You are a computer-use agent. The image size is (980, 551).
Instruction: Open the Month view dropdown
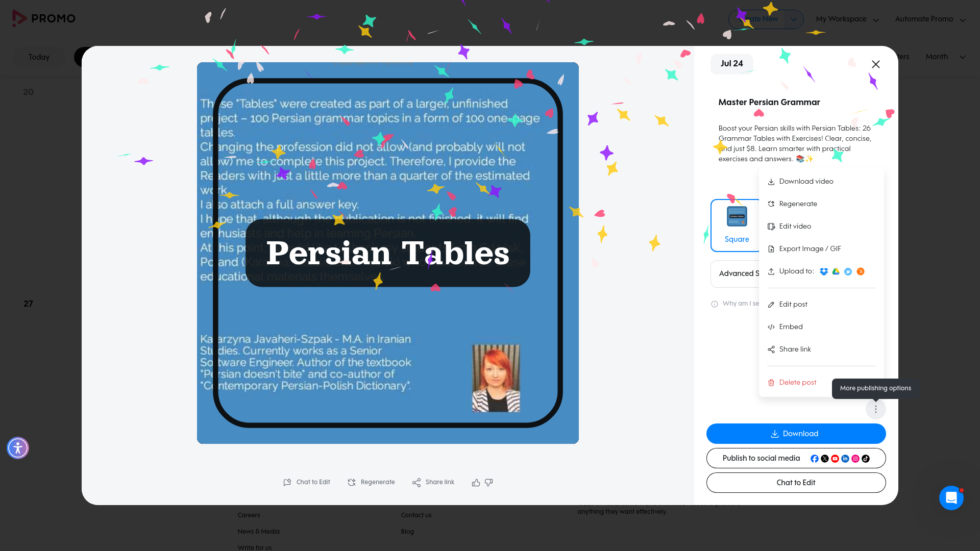945,57
